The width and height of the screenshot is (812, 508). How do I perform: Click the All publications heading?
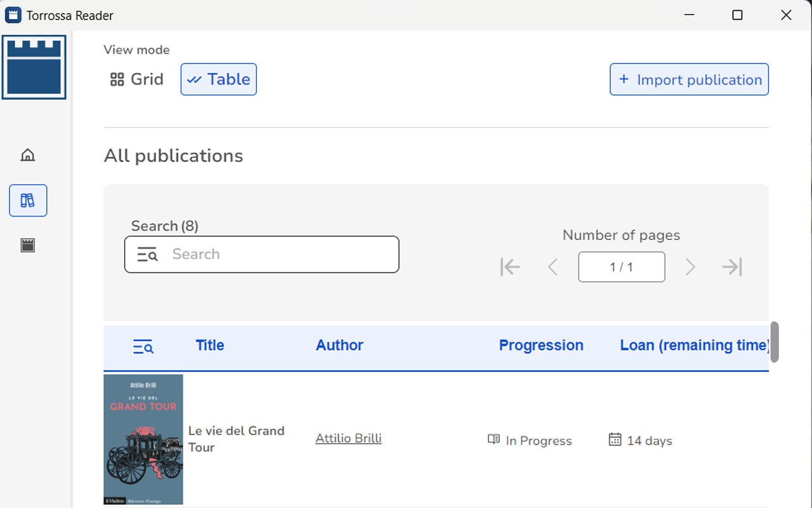click(x=173, y=156)
